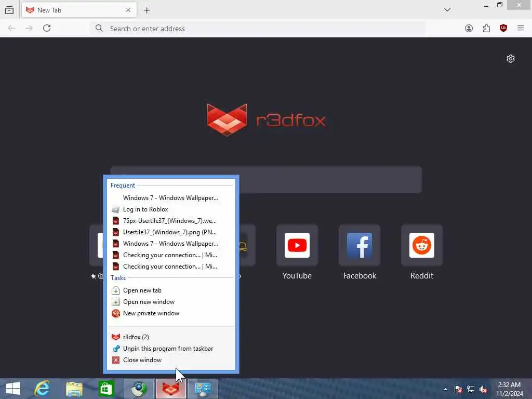Focus the Search or enter address bar

click(258, 29)
